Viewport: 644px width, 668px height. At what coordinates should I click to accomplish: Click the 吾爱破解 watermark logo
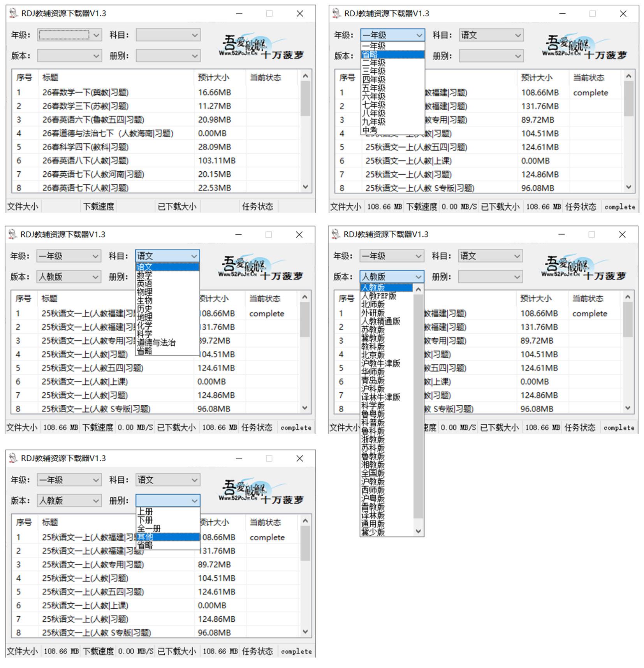[243, 42]
